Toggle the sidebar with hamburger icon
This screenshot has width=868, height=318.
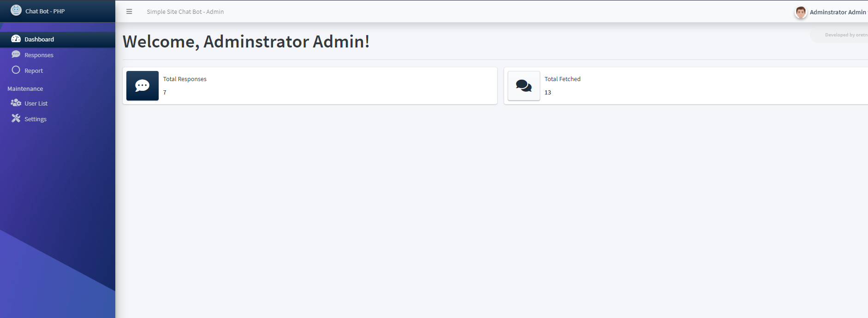(x=129, y=12)
